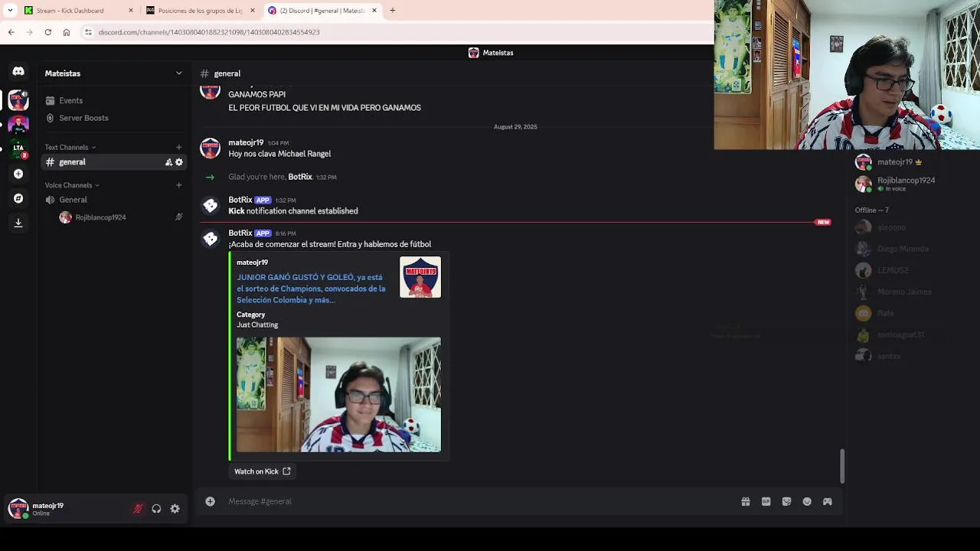Click the Download Apps icon
980x551 pixels.
coord(18,223)
